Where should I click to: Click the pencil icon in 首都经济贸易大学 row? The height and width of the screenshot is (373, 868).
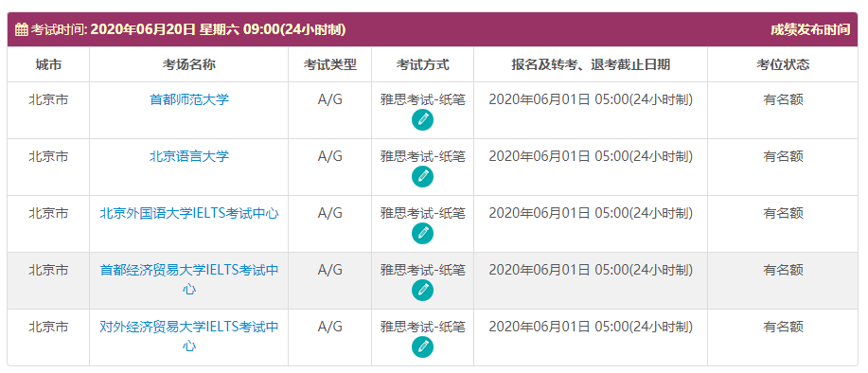[422, 290]
